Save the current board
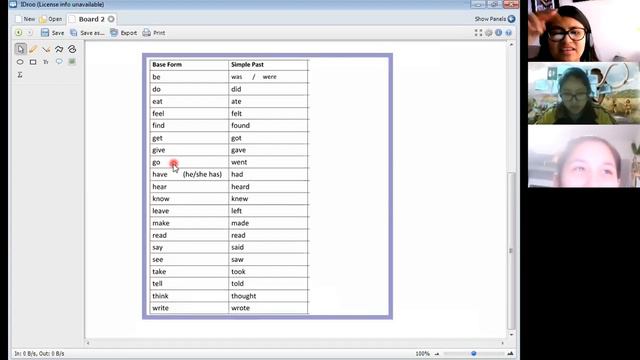This screenshot has height=360, width=640. [52, 33]
